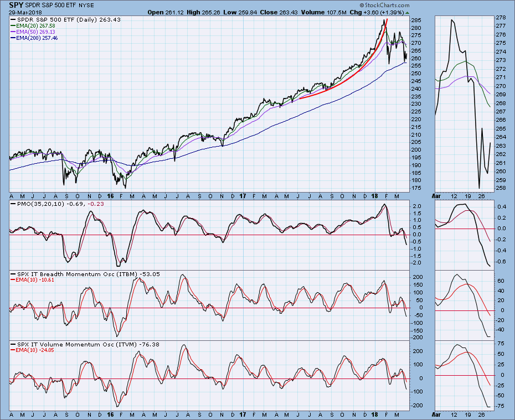The width and height of the screenshot is (515, 420).
Task: Click the SPDR S&P 500 ETF name
Action: click(51, 6)
